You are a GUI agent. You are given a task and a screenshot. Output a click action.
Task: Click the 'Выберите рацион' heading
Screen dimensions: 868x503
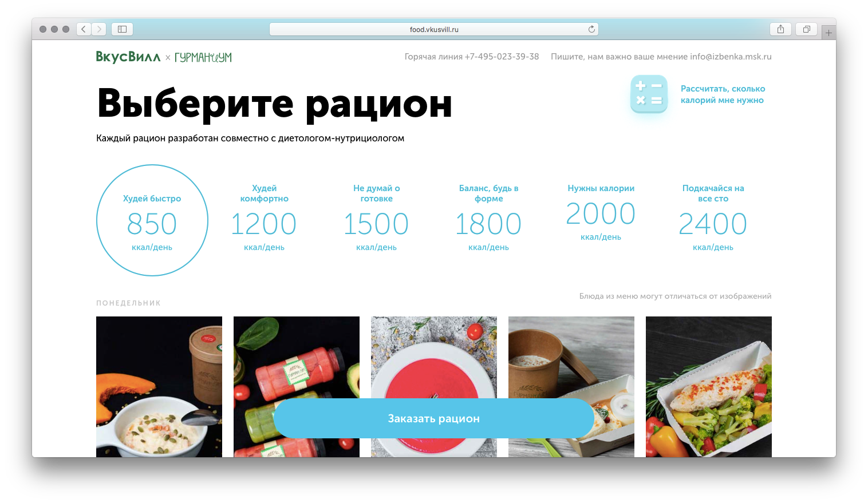coord(275,104)
